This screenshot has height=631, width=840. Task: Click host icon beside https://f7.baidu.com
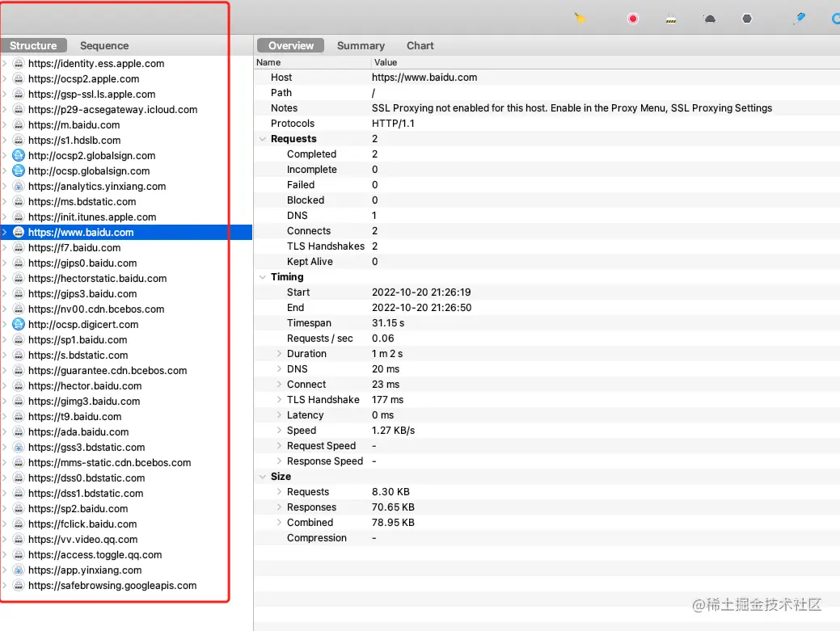coord(19,248)
